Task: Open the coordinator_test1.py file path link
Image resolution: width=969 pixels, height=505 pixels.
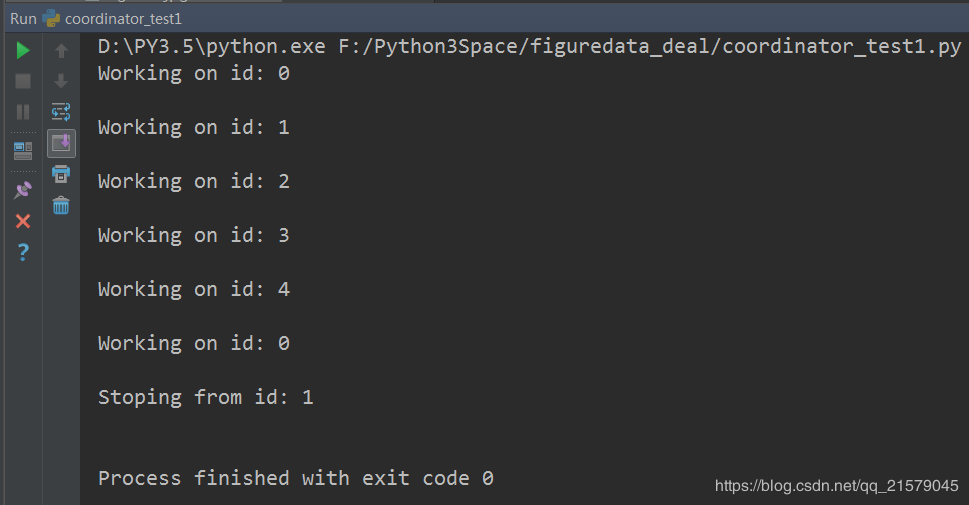Action: point(650,46)
